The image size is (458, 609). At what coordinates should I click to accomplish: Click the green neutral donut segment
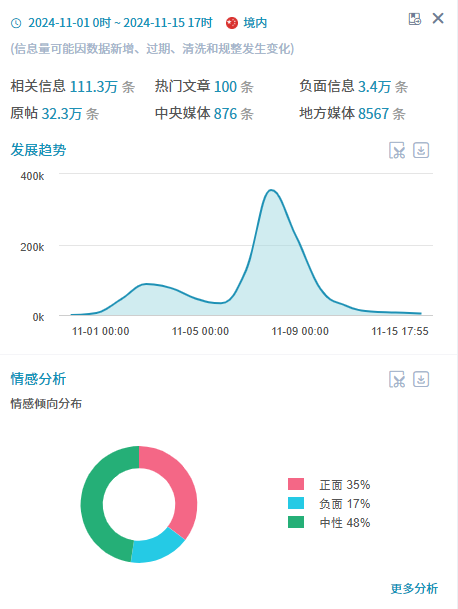click(x=92, y=501)
